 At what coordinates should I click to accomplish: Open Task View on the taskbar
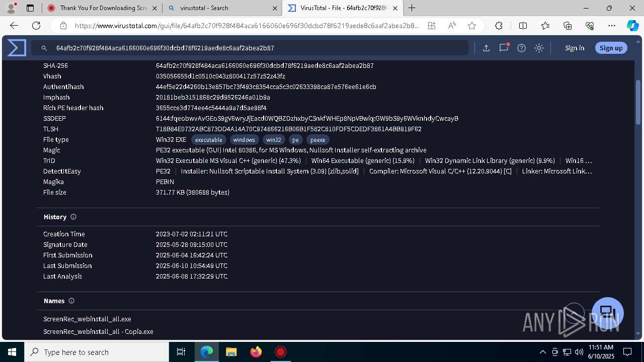(x=182, y=352)
